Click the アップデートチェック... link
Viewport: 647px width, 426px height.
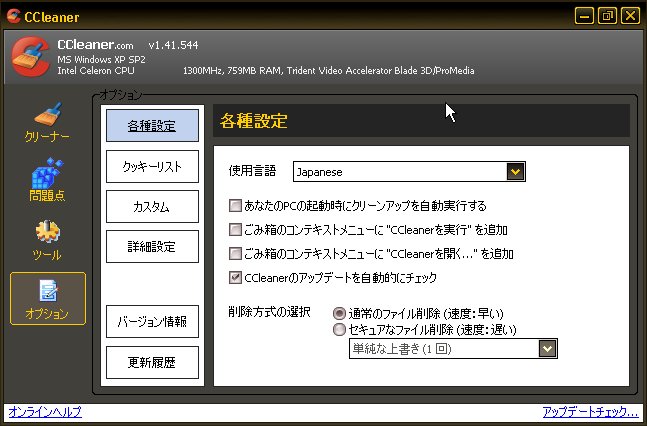tap(590, 412)
